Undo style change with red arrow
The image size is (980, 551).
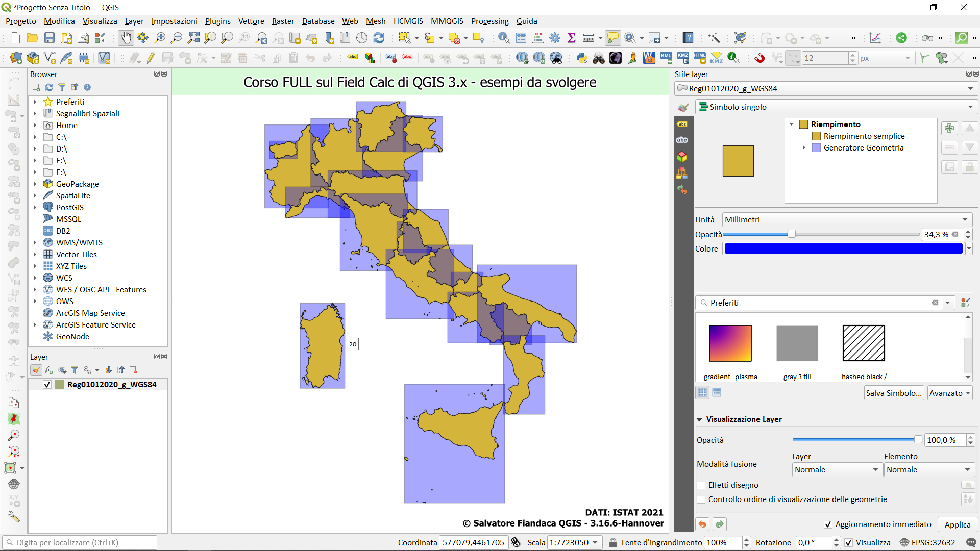pyautogui.click(x=702, y=524)
